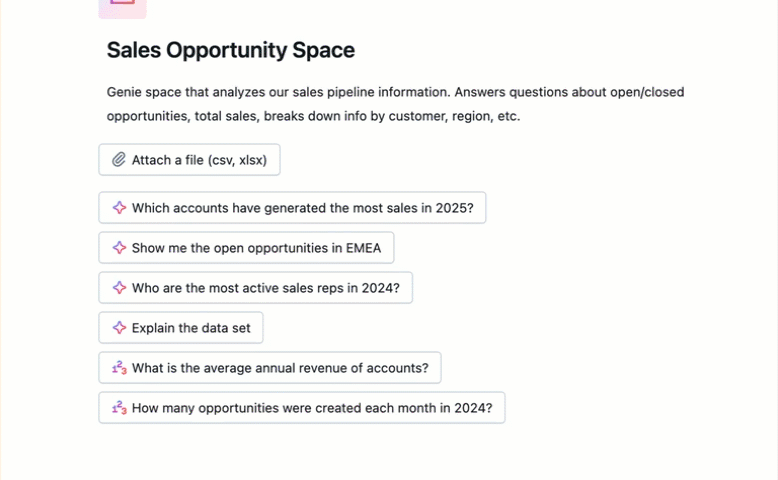The width and height of the screenshot is (778, 480).
Task: Click the pink space icon above the title
Action: [x=122, y=6]
